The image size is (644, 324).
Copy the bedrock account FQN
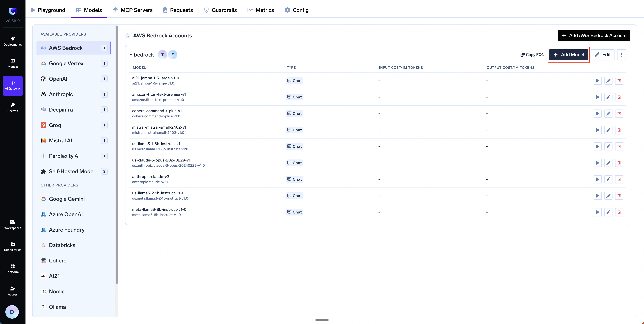pos(532,55)
